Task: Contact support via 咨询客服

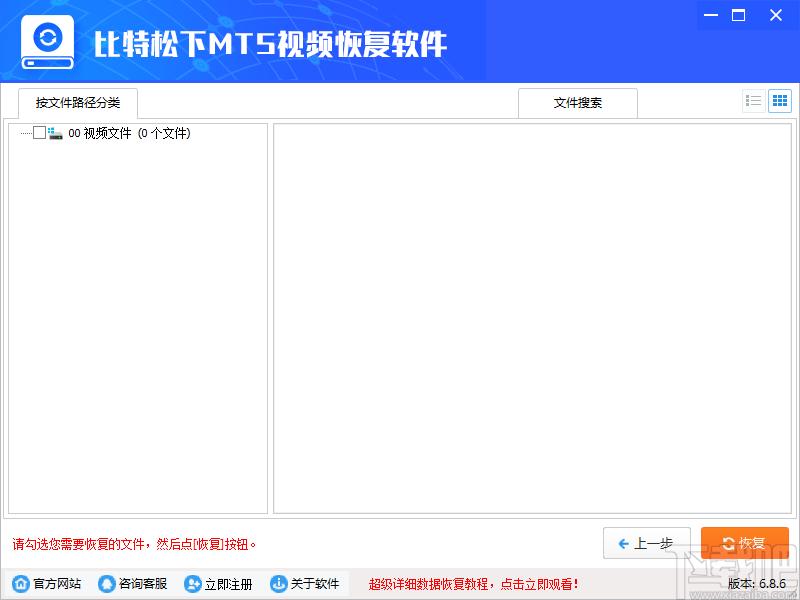Action: (x=133, y=584)
